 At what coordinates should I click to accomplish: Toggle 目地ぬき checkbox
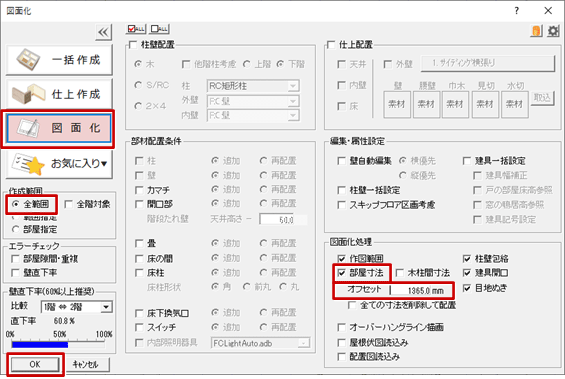467,288
